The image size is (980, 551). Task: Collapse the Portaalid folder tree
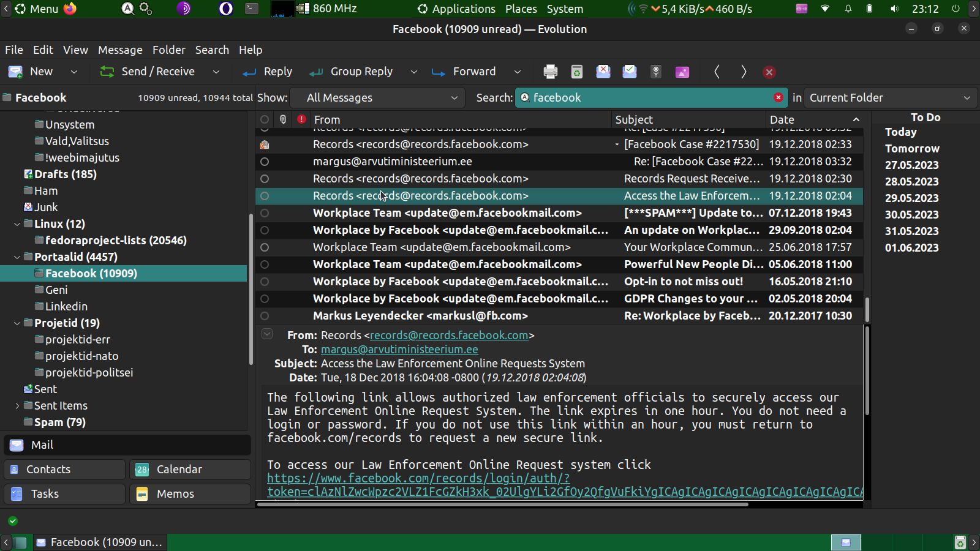point(17,257)
